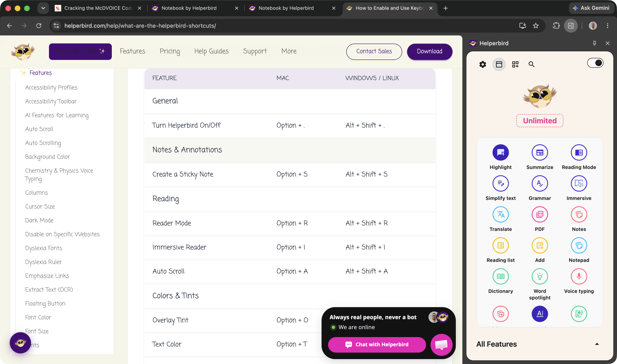
Task: Choose the Simplify text tool
Action: [500, 183]
